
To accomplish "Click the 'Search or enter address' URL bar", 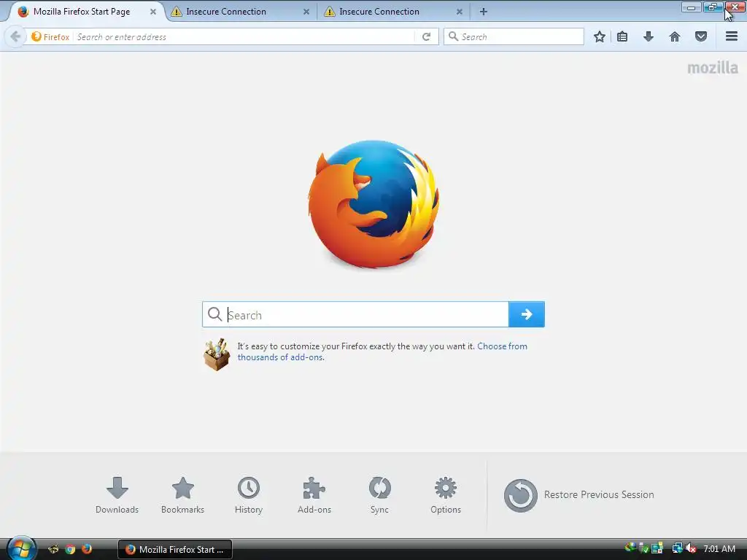I will 244,36.
